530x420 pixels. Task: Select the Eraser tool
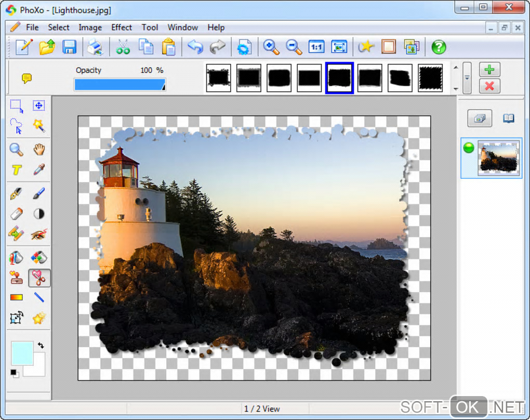17,213
